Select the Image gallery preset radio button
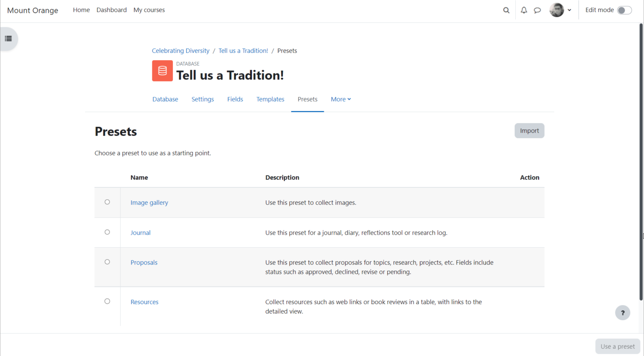This screenshot has width=644, height=356. [107, 202]
